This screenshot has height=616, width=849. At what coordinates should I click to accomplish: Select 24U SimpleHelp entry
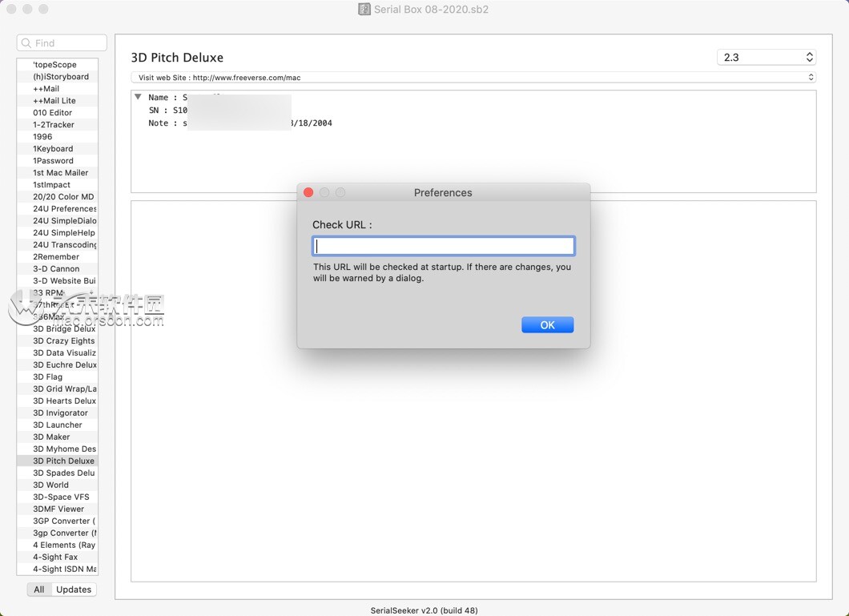tap(58, 233)
